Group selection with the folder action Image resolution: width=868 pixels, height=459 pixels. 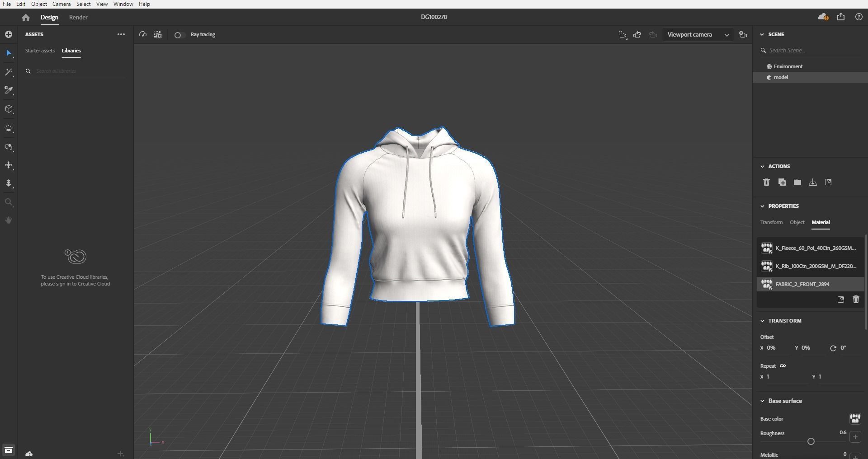[x=797, y=182]
